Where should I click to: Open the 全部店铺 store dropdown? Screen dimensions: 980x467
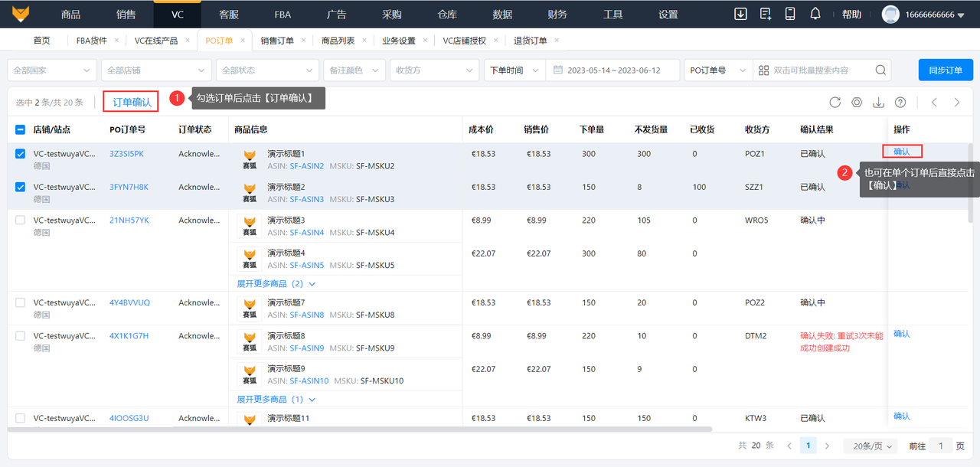pos(155,70)
